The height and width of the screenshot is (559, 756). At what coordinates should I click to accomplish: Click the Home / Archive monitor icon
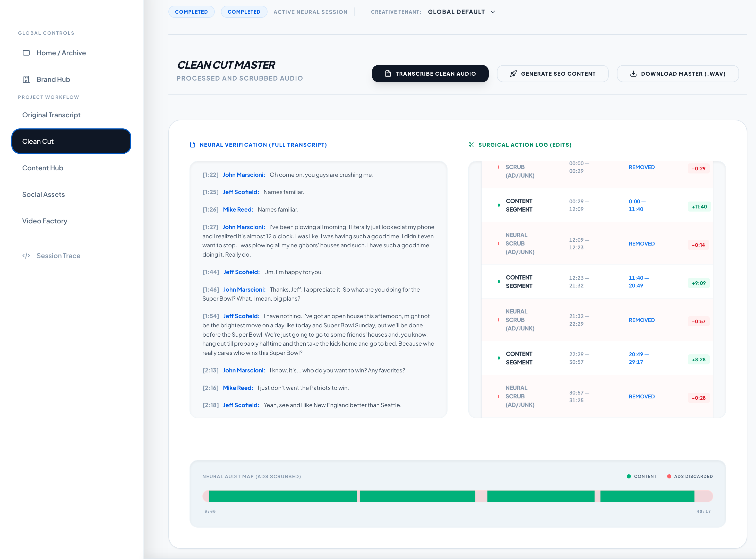[x=26, y=53]
